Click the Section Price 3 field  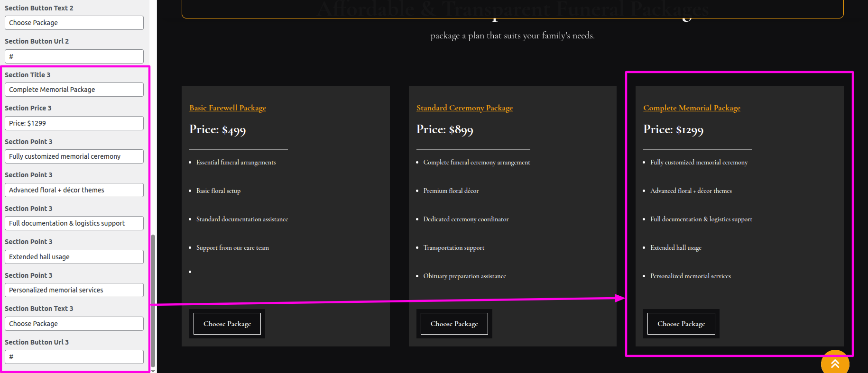pos(74,123)
